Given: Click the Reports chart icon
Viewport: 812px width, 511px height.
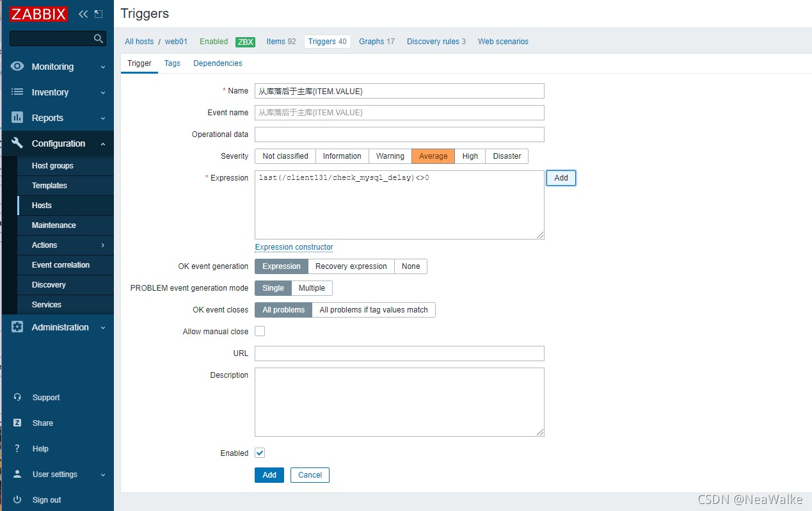Looking at the screenshot, I should [17, 118].
